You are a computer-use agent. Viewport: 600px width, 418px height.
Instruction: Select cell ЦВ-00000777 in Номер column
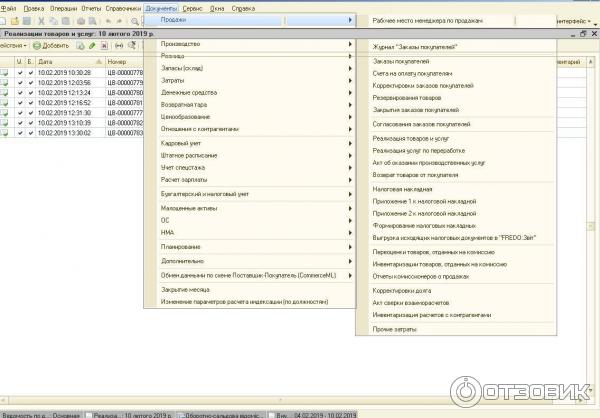[125, 113]
